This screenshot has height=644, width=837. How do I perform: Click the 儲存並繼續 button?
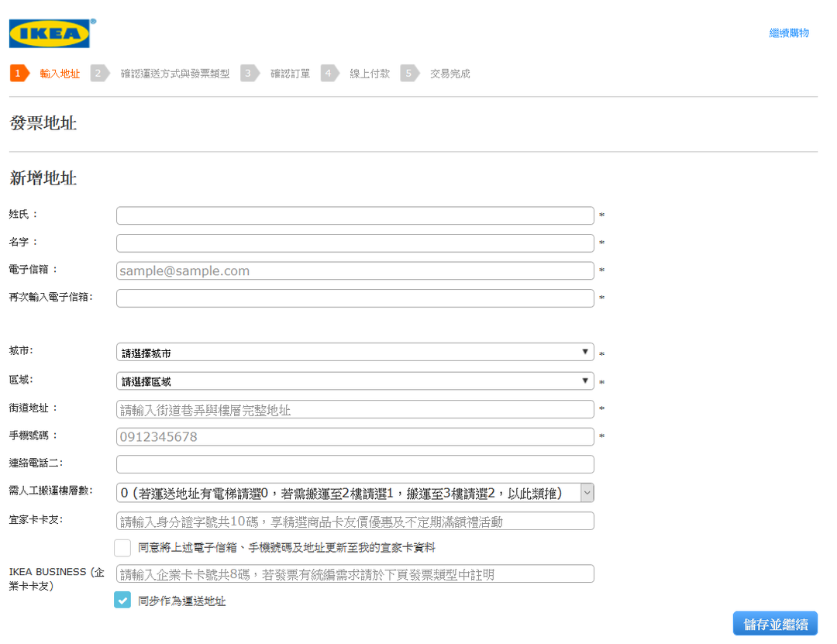(x=775, y=624)
